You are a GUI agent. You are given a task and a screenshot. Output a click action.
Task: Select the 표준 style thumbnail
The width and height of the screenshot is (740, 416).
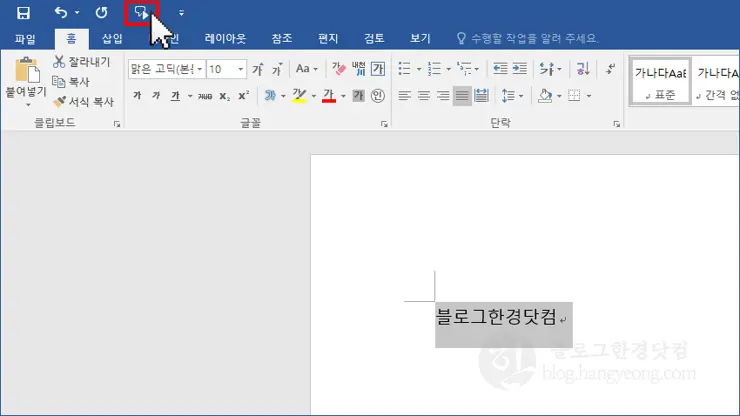[660, 82]
